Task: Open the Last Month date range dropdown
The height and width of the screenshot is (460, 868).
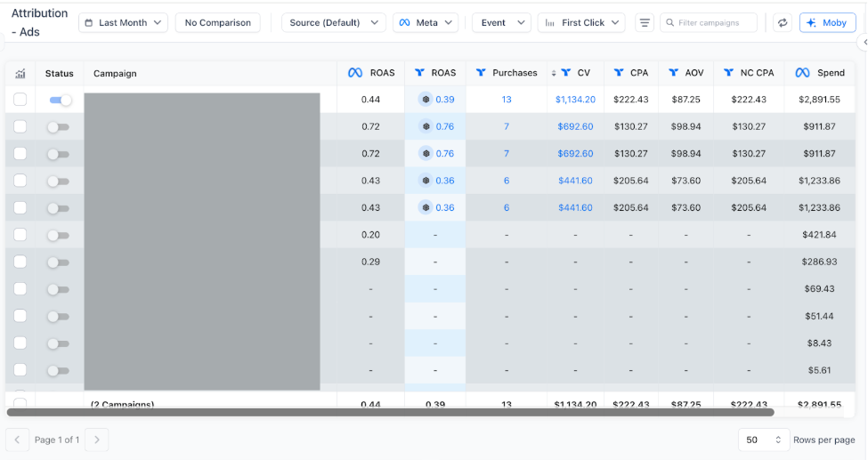Action: click(x=123, y=23)
